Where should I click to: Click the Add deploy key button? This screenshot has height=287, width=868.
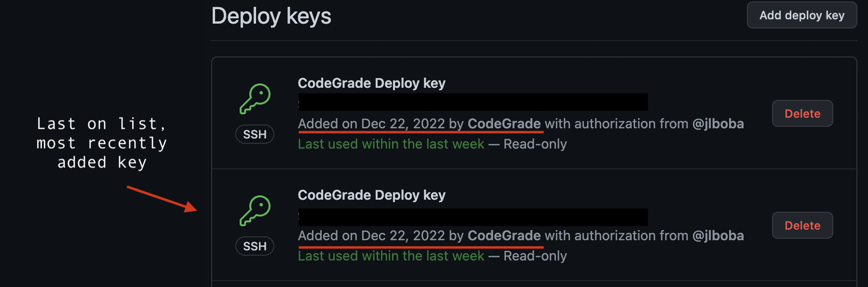pyautogui.click(x=801, y=15)
